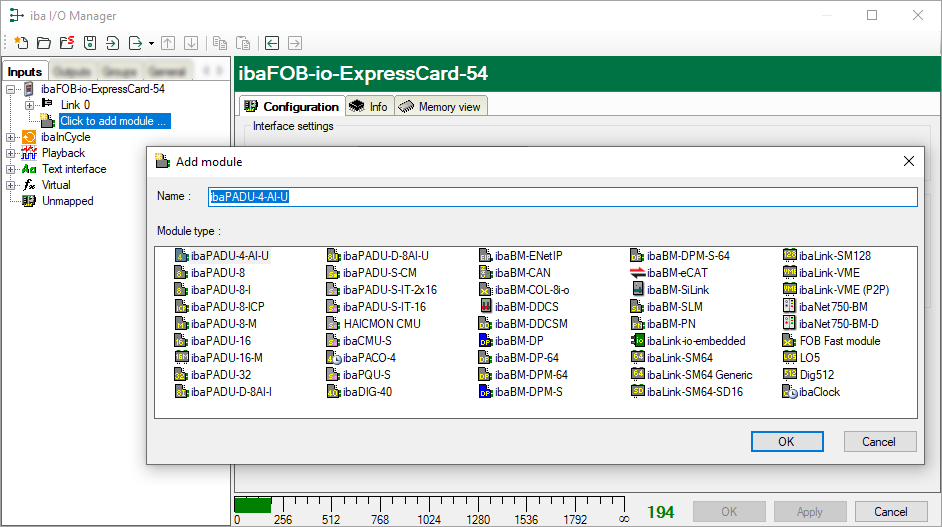Click the module Name text field
This screenshot has width=942, height=527.
pyautogui.click(x=562, y=197)
